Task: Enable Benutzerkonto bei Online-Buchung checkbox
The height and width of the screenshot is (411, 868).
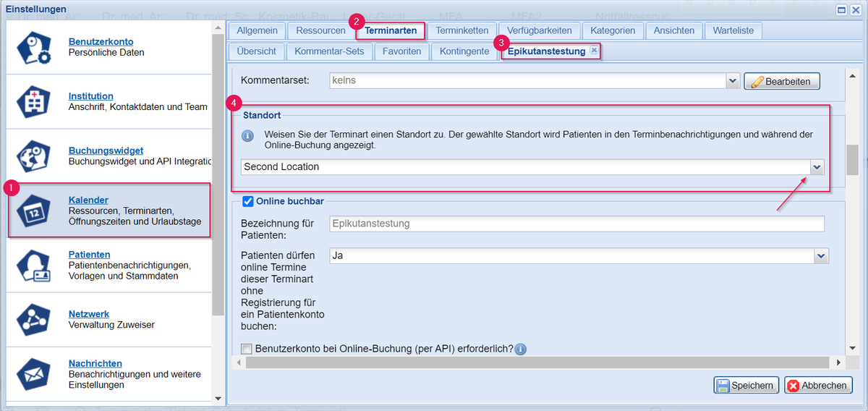Action: pyautogui.click(x=247, y=349)
